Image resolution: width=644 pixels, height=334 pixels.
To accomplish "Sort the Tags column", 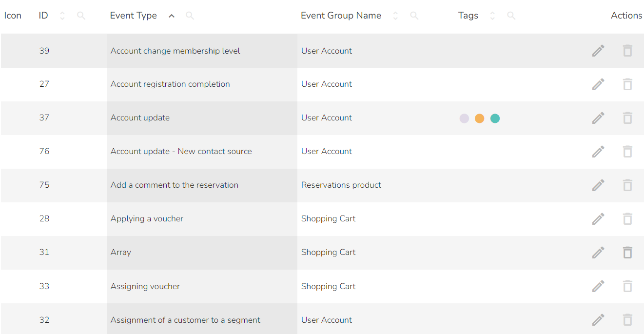I will 492,16.
